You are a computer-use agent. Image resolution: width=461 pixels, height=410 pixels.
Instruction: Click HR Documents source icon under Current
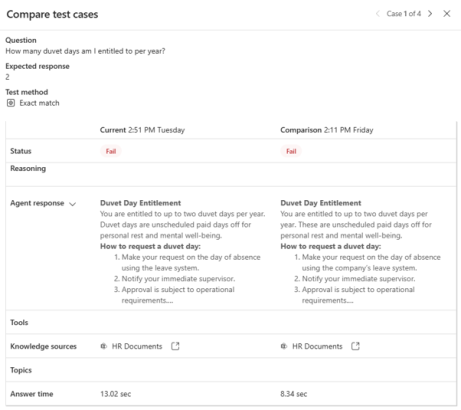click(104, 346)
